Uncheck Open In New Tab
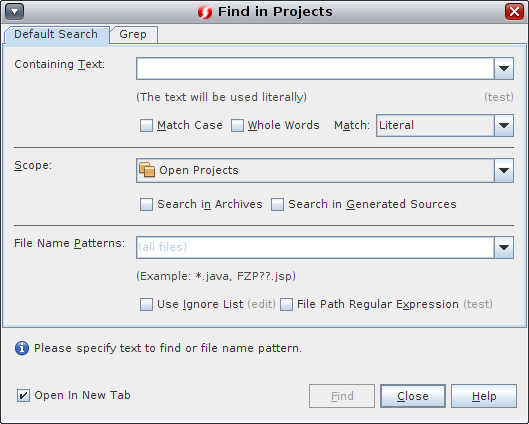The image size is (529, 424). click(x=23, y=395)
